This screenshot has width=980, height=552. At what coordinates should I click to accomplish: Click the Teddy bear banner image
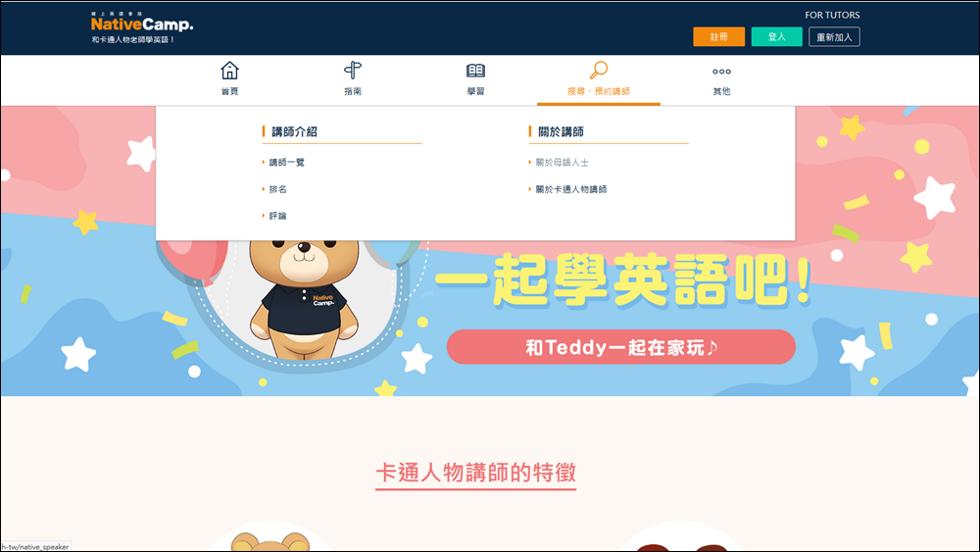(305, 300)
